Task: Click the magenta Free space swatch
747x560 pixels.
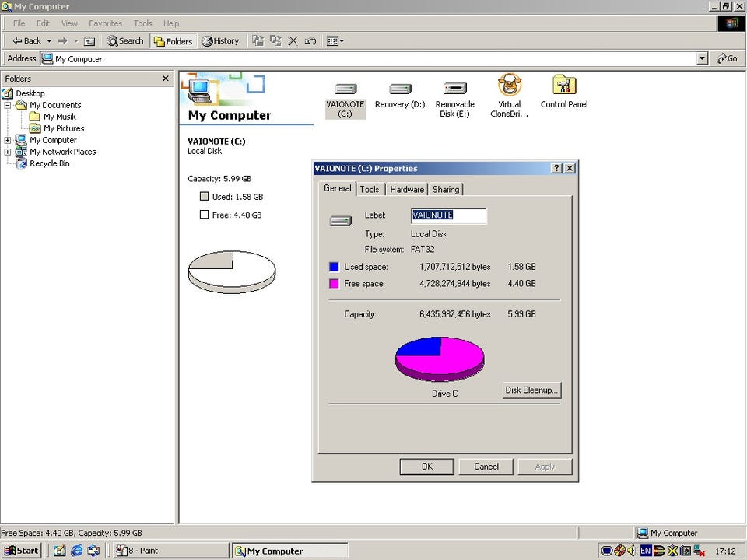Action: coord(334,284)
